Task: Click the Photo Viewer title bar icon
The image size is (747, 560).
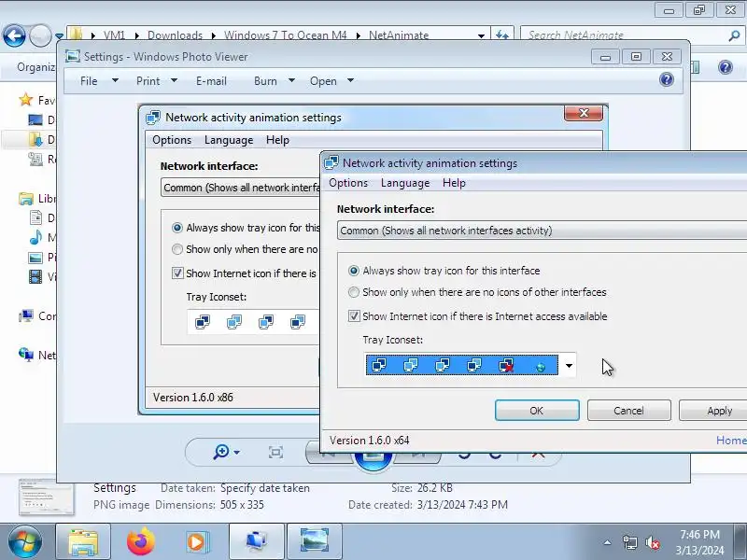Action: [73, 56]
